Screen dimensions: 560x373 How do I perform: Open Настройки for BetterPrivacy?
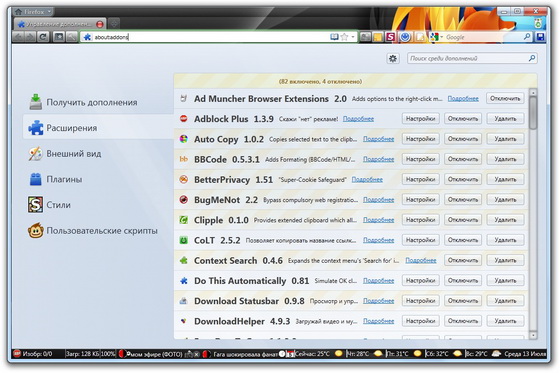(x=420, y=179)
